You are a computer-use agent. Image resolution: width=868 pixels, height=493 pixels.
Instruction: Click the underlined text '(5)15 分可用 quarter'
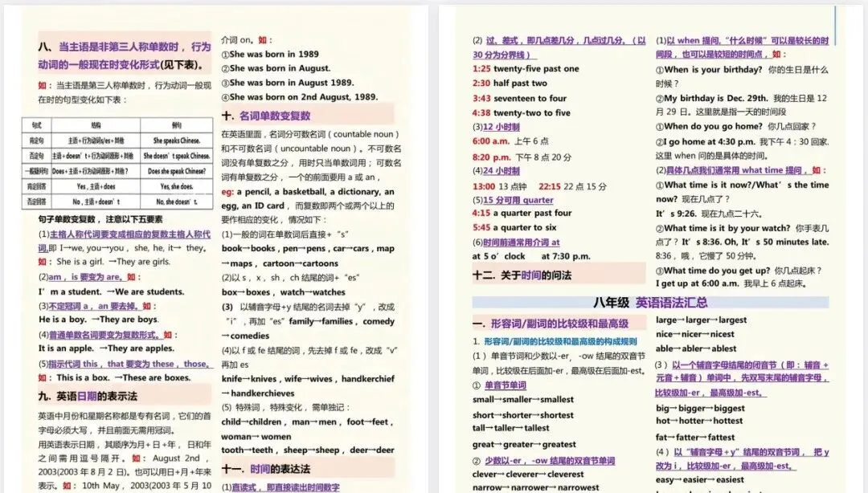[513, 200]
